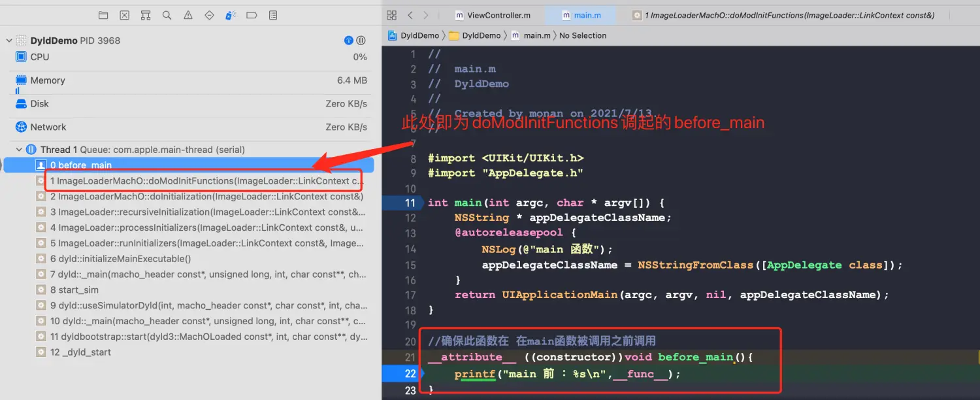Click line number 21 in gutter
Screen dimensions: 980x400
pyautogui.click(x=410, y=358)
